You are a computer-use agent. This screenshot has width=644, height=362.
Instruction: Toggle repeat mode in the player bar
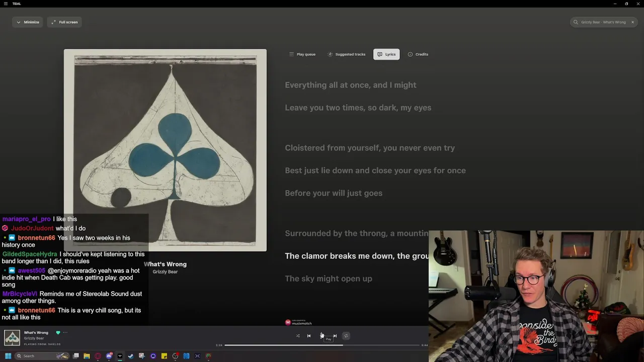346,336
